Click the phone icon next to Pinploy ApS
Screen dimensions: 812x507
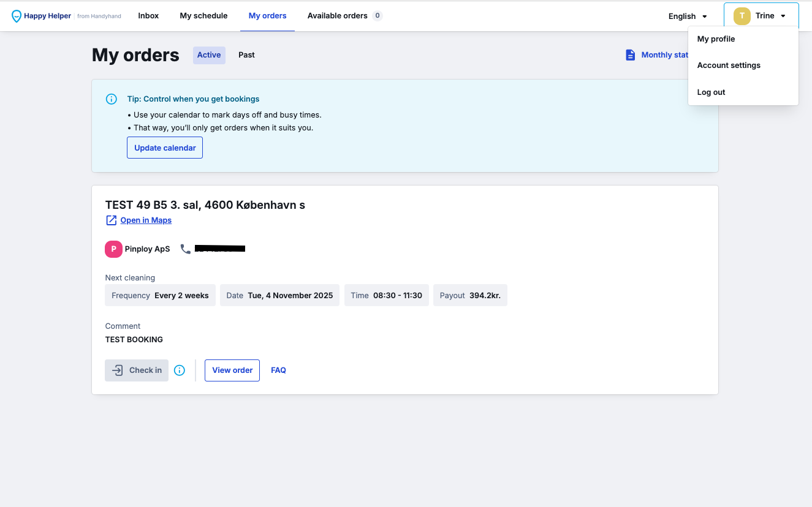(186, 249)
